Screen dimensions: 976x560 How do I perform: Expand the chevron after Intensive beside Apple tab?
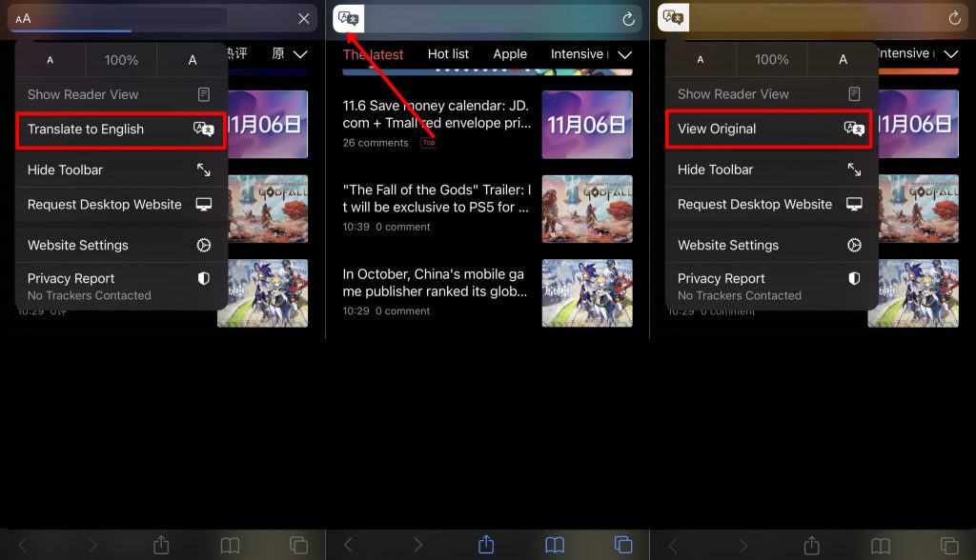click(625, 54)
